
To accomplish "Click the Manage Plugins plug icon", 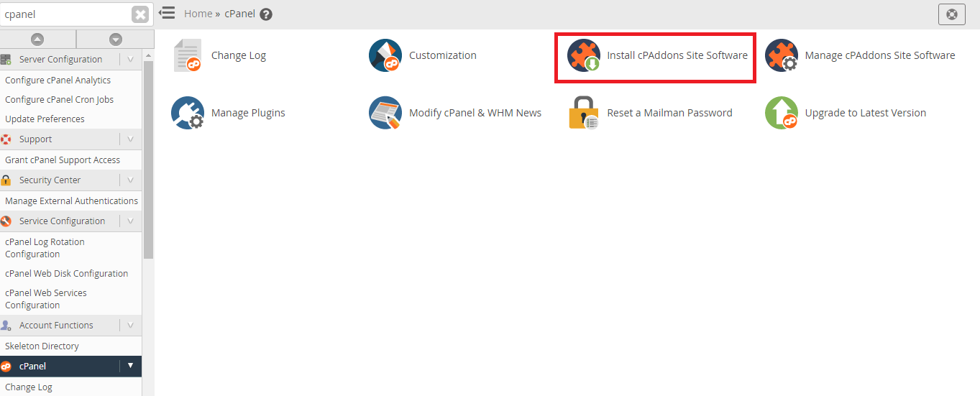I will pos(188,113).
